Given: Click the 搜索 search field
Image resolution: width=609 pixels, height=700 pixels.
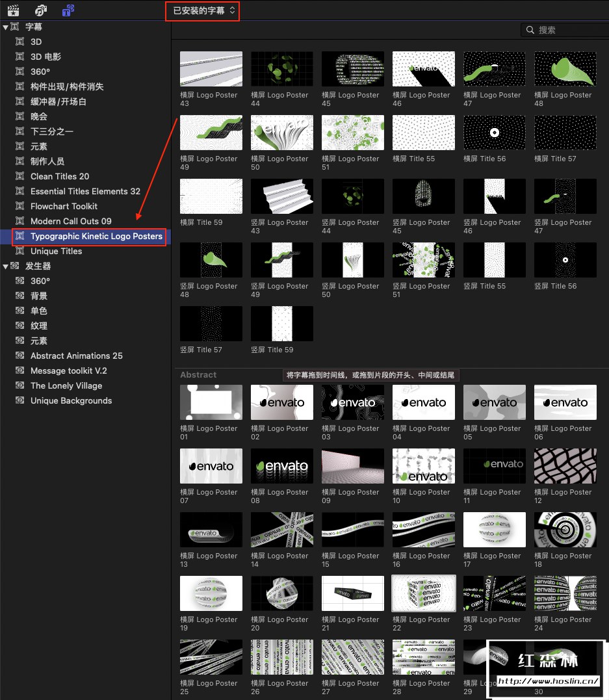Looking at the screenshot, I should pyautogui.click(x=565, y=30).
